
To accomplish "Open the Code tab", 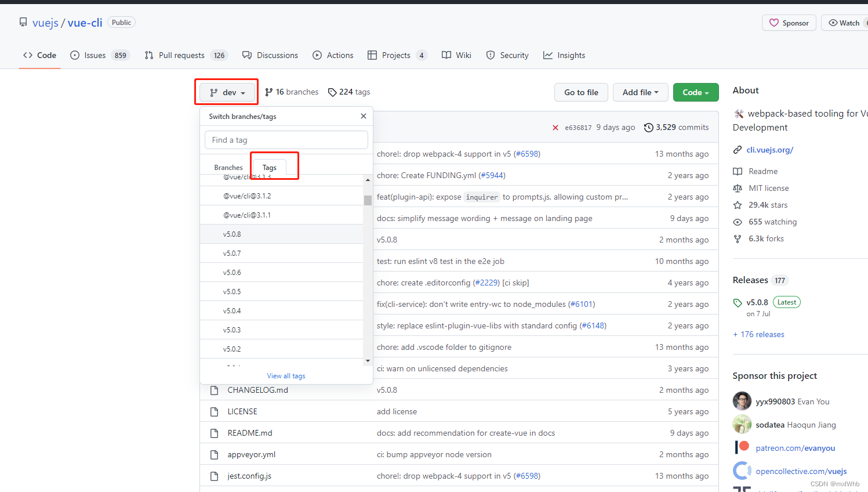I will coord(39,55).
